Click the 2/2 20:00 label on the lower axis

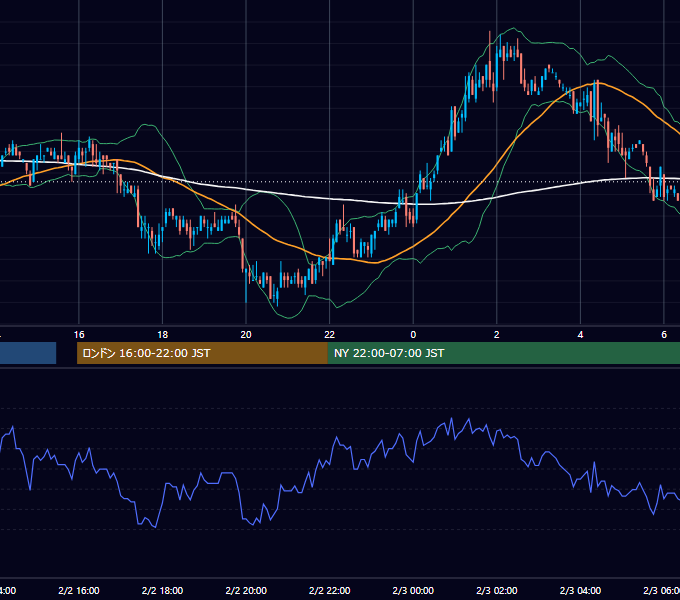pyautogui.click(x=246, y=591)
